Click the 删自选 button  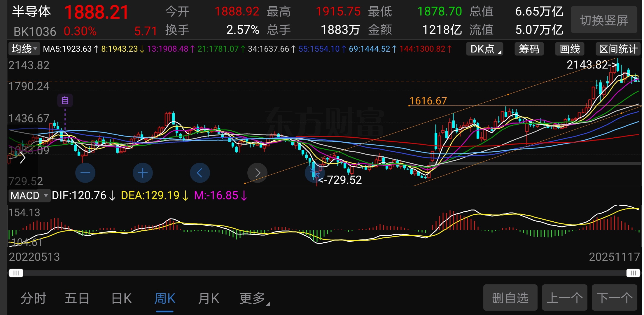coord(510,298)
